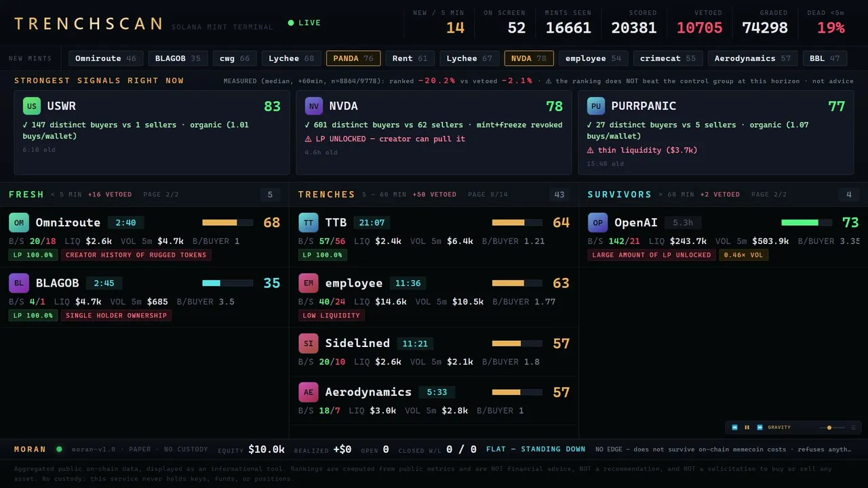Screen dimensions: 868x488
Task: Select the Aerodynamics 57 mint chip
Action: coord(753,58)
